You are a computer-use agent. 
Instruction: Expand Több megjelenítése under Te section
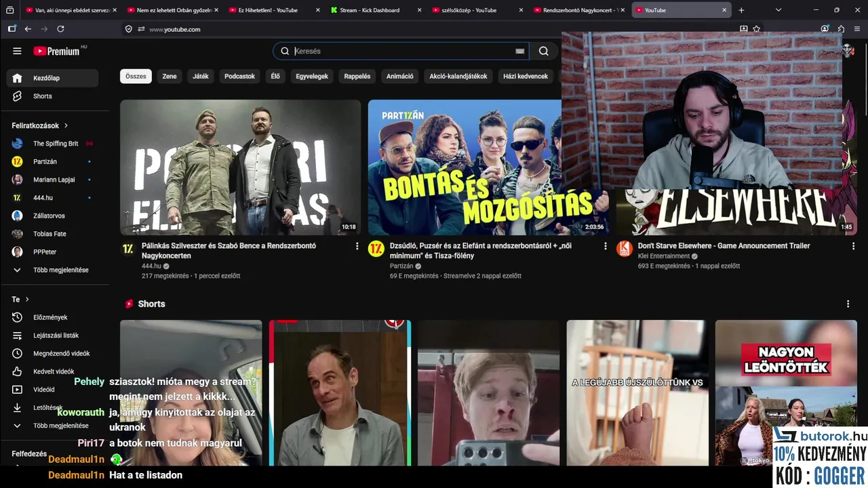tap(52, 426)
